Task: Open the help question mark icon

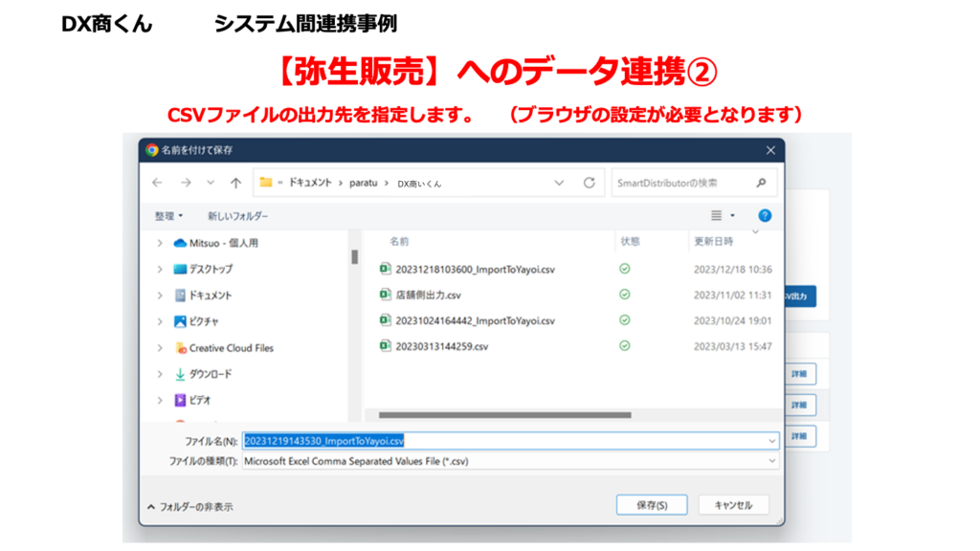Action: point(765,216)
